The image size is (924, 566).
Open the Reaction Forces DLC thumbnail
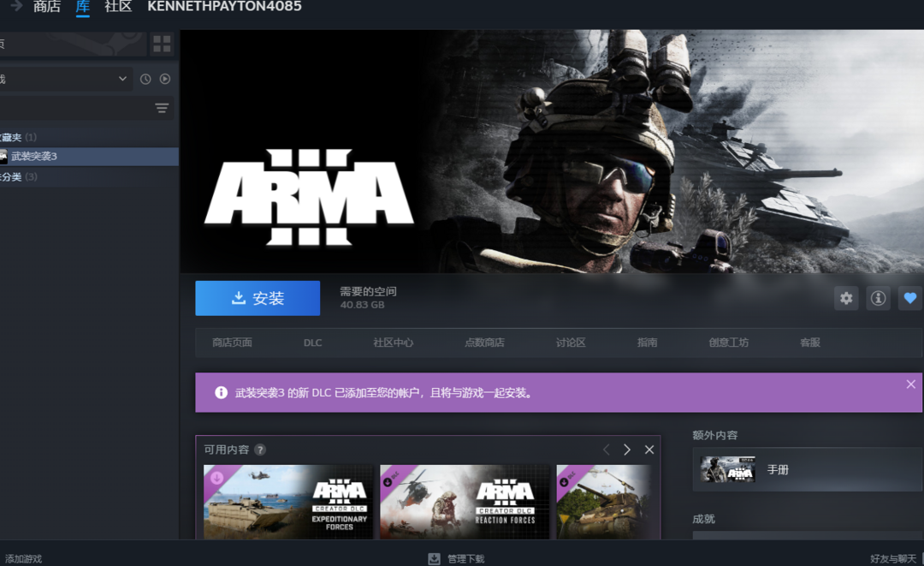(x=465, y=502)
